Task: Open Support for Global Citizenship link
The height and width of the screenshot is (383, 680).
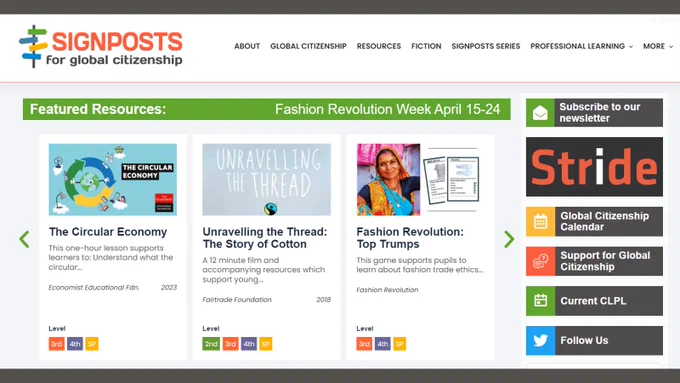Action: (605, 261)
